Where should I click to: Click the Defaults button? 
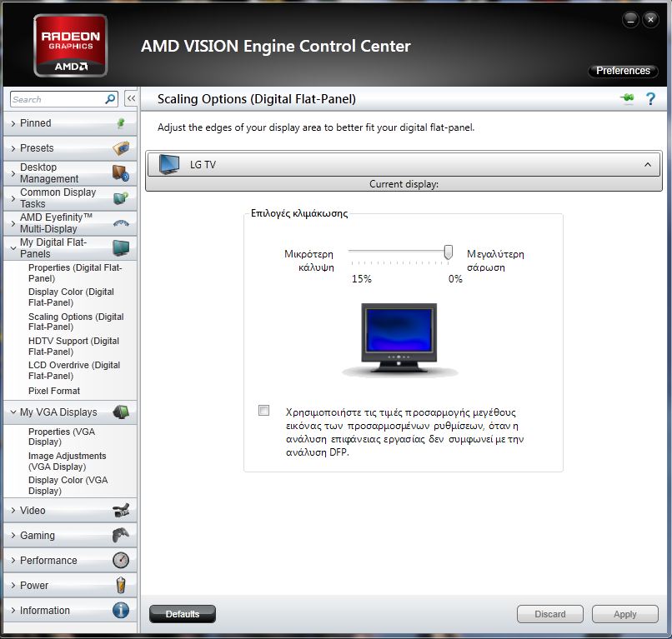point(183,614)
